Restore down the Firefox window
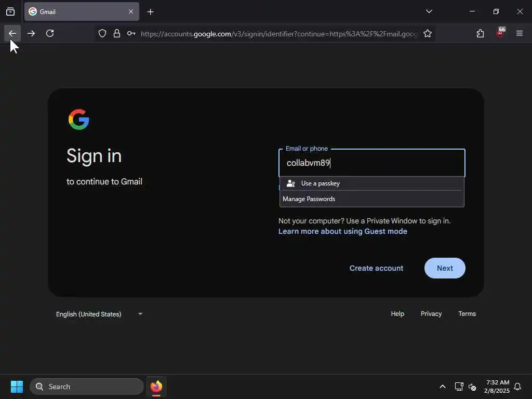 [x=496, y=11]
